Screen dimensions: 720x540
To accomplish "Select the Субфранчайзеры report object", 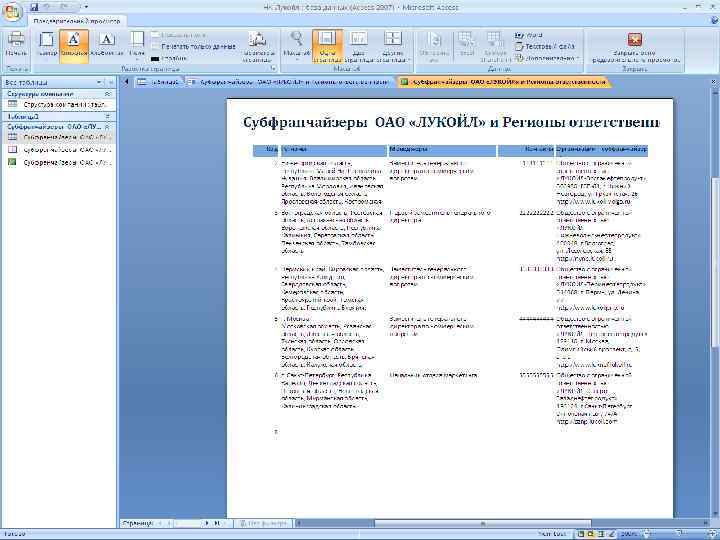I will pyautogui.click(x=60, y=162).
